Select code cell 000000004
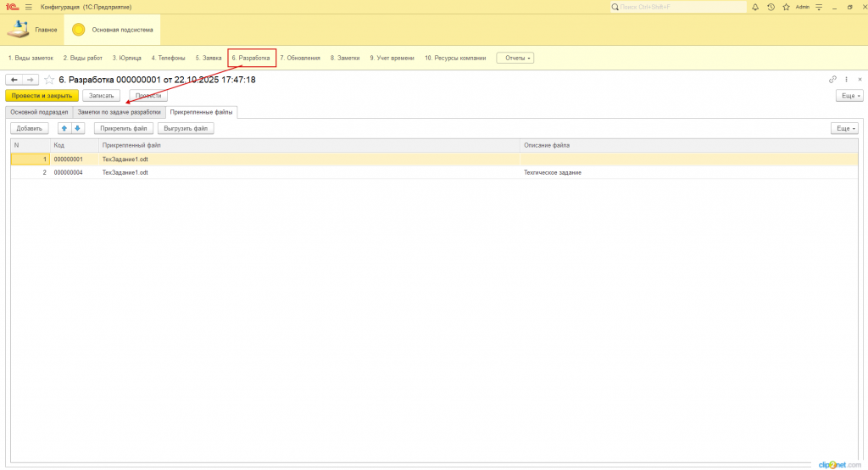 pyautogui.click(x=75, y=172)
